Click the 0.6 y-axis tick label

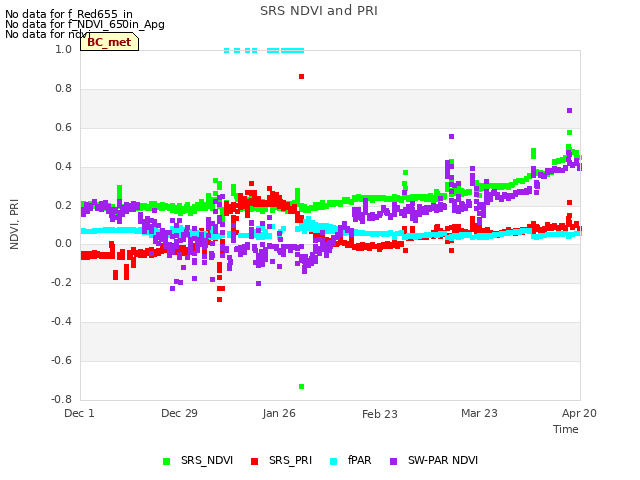[63, 127]
